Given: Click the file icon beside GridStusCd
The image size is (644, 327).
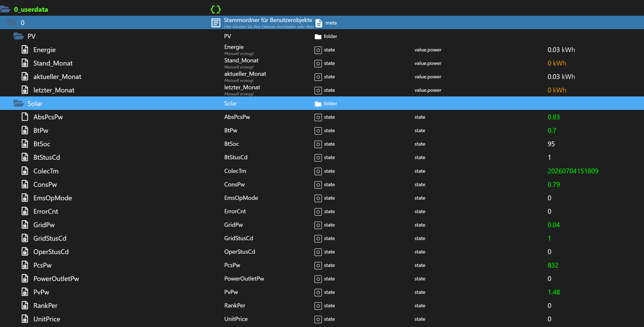Looking at the screenshot, I should [x=25, y=238].
